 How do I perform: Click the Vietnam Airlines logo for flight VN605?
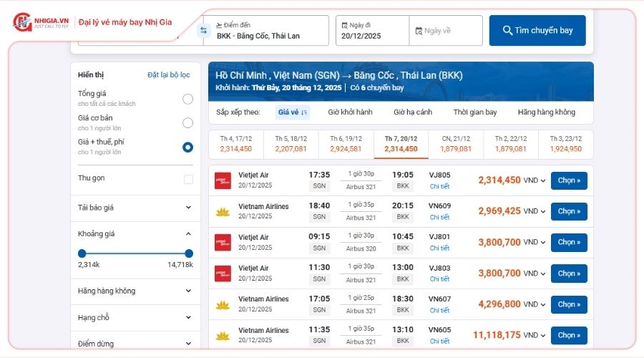point(223,335)
